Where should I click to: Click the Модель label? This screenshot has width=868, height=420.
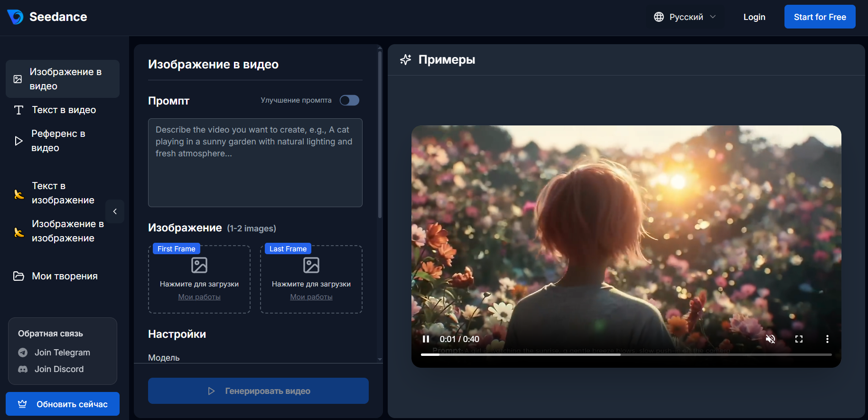click(164, 357)
